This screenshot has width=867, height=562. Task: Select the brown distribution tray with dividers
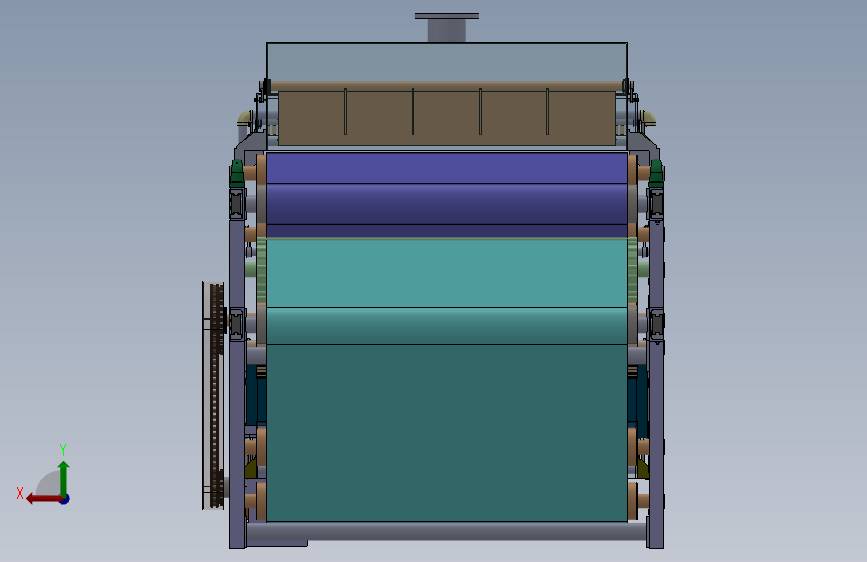pyautogui.click(x=447, y=117)
